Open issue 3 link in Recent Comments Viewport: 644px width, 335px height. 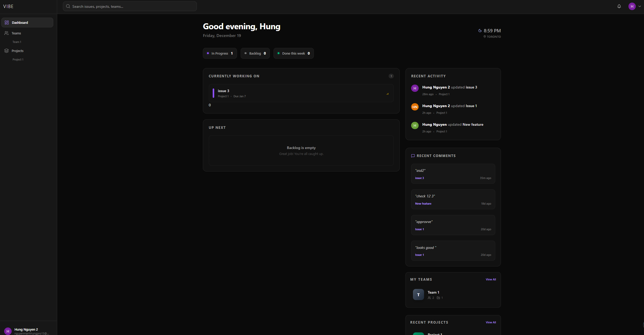(x=419, y=178)
